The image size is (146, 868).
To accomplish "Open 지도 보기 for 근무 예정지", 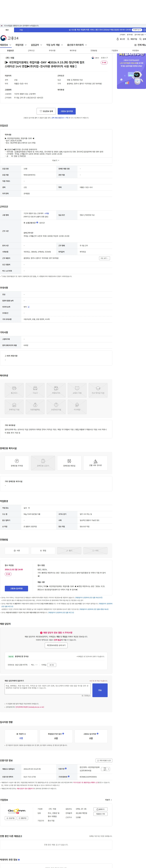I will 104,258.
